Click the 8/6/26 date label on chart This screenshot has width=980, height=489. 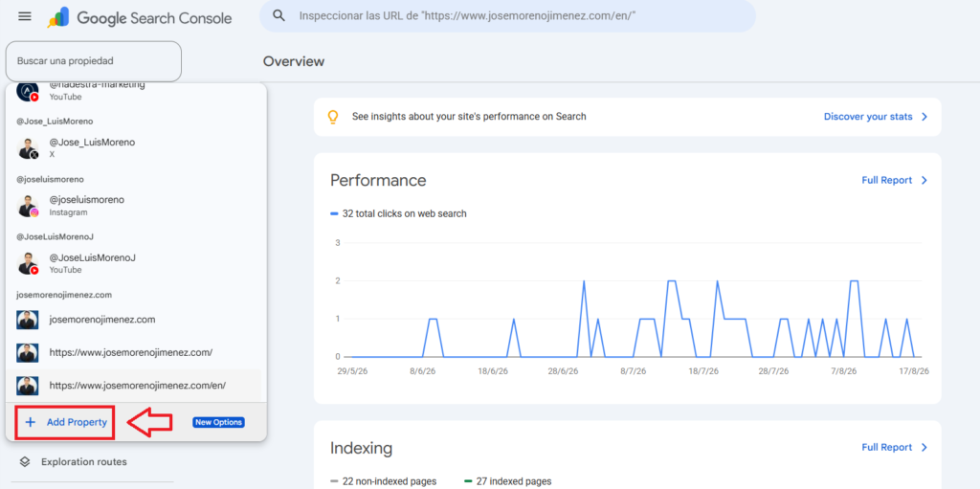(422, 370)
